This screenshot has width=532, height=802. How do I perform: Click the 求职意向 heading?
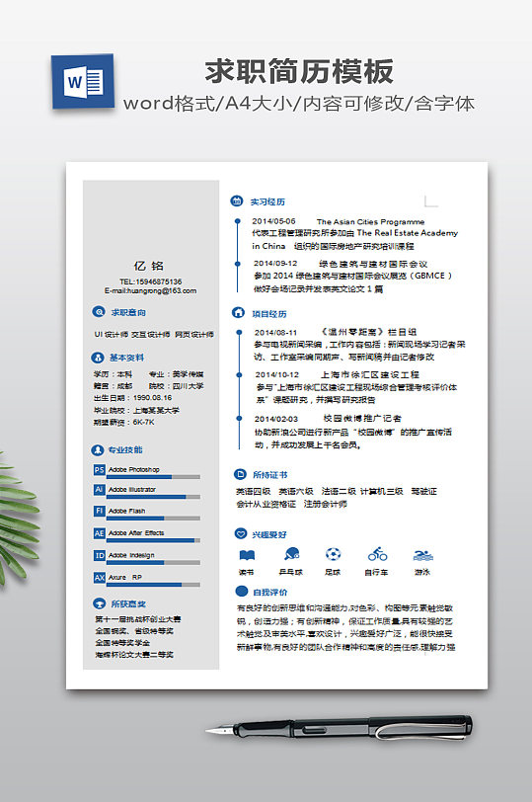(128, 312)
